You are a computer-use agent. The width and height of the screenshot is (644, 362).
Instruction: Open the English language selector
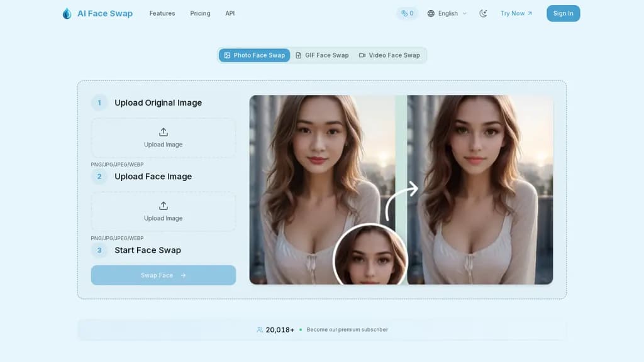447,14
